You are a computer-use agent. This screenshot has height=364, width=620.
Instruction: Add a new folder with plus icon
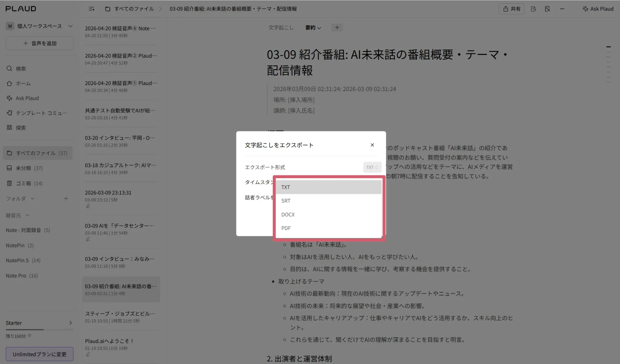pos(66,199)
